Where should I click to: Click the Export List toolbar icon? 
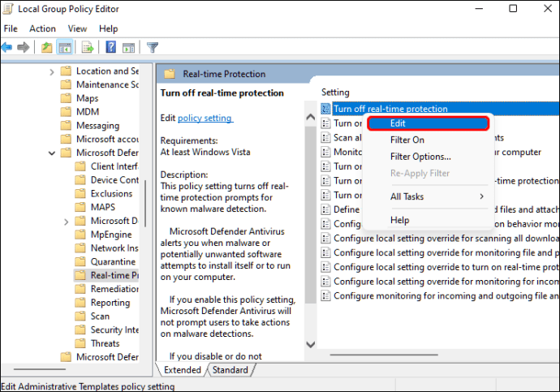88,47
